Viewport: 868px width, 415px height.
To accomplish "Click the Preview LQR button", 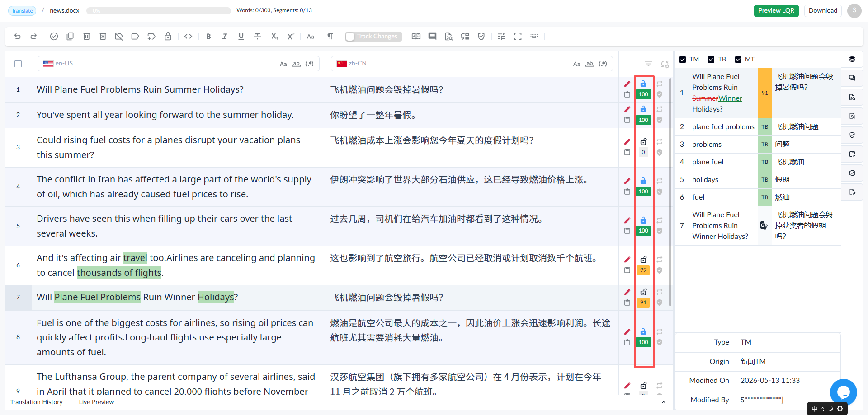I will [x=776, y=10].
